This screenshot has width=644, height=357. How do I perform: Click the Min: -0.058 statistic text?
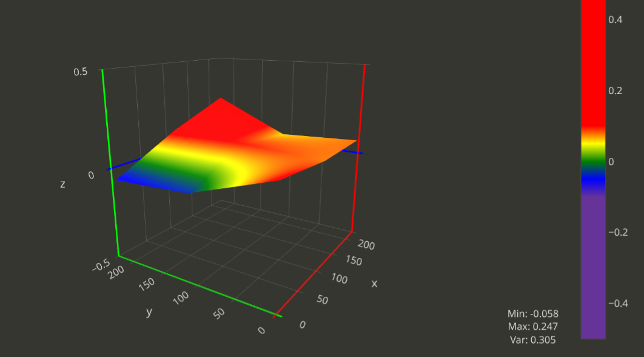coord(532,314)
